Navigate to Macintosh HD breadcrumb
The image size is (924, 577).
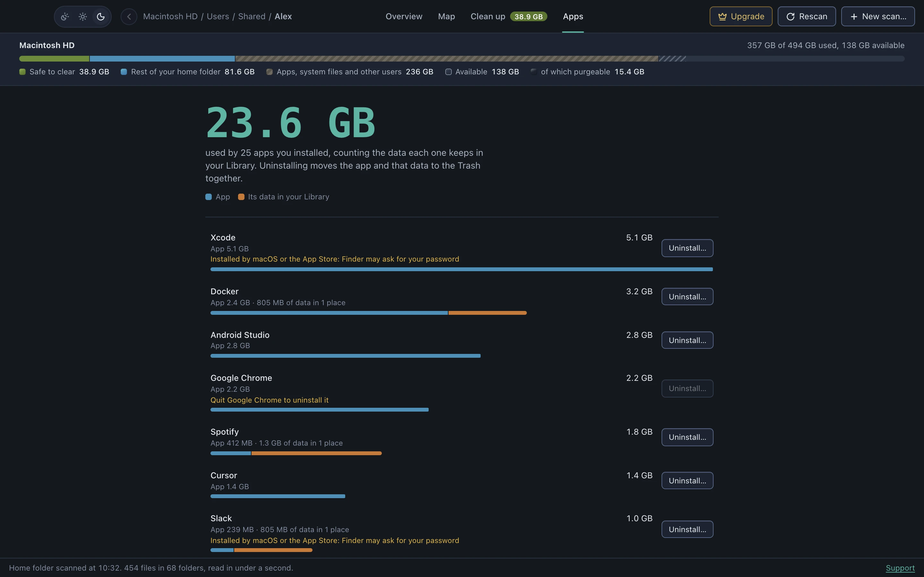(x=170, y=16)
